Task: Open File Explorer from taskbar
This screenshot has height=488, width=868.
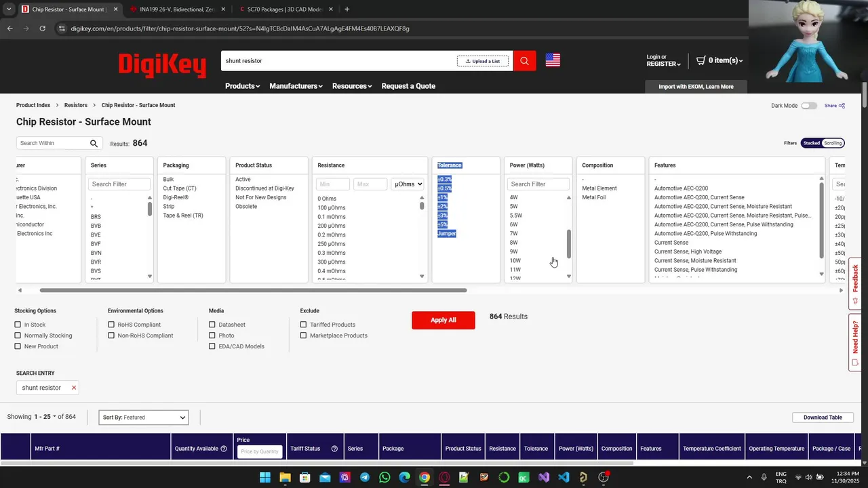Action: pyautogui.click(x=285, y=477)
